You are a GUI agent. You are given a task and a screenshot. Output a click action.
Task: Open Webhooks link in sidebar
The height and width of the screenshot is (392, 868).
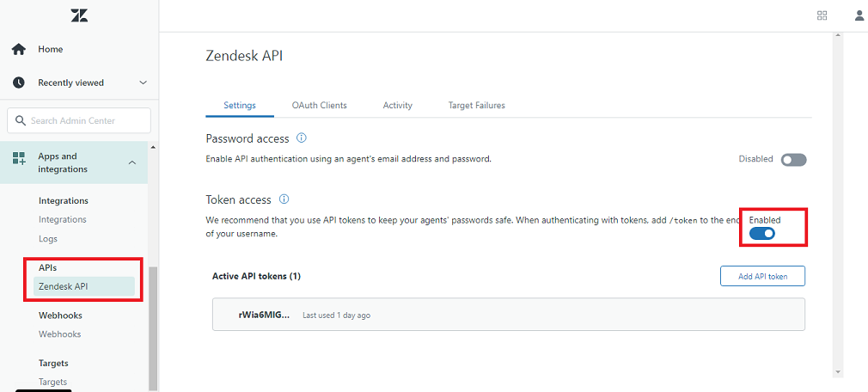(x=59, y=334)
